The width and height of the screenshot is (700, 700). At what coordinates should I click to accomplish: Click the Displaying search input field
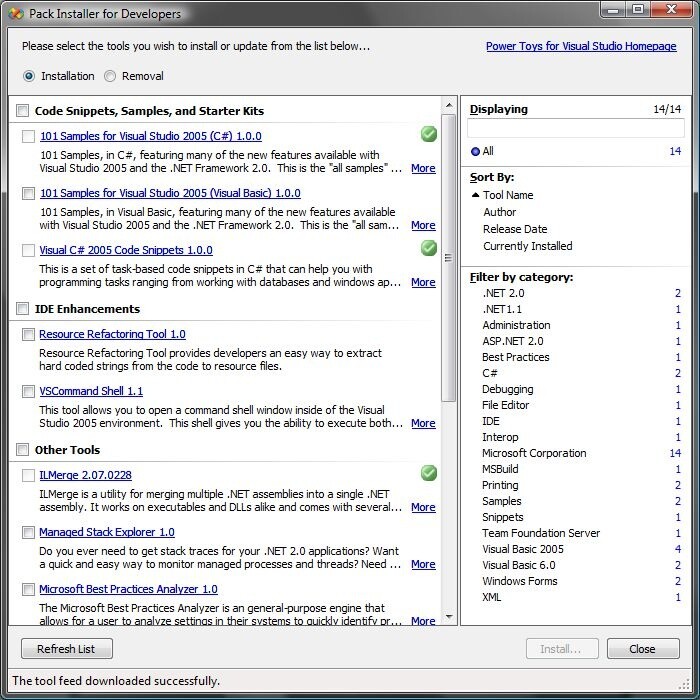575,129
